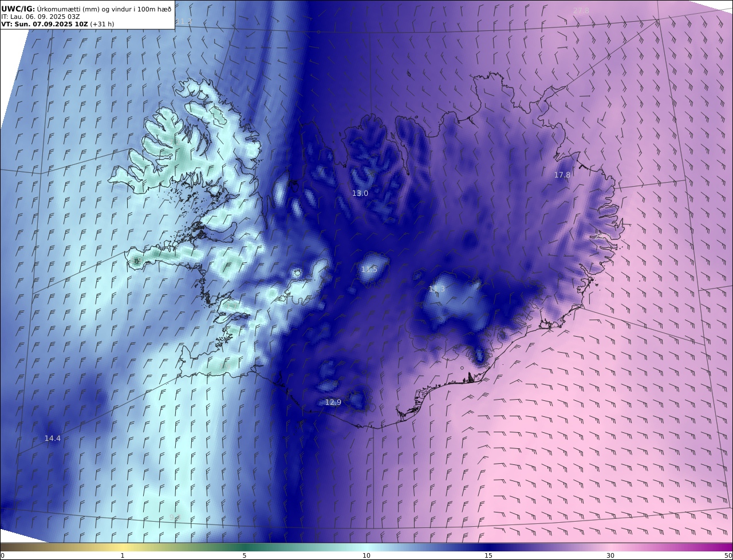Click the 14.4 value label over the ocean
This screenshot has height=560, width=733.
[x=53, y=438]
